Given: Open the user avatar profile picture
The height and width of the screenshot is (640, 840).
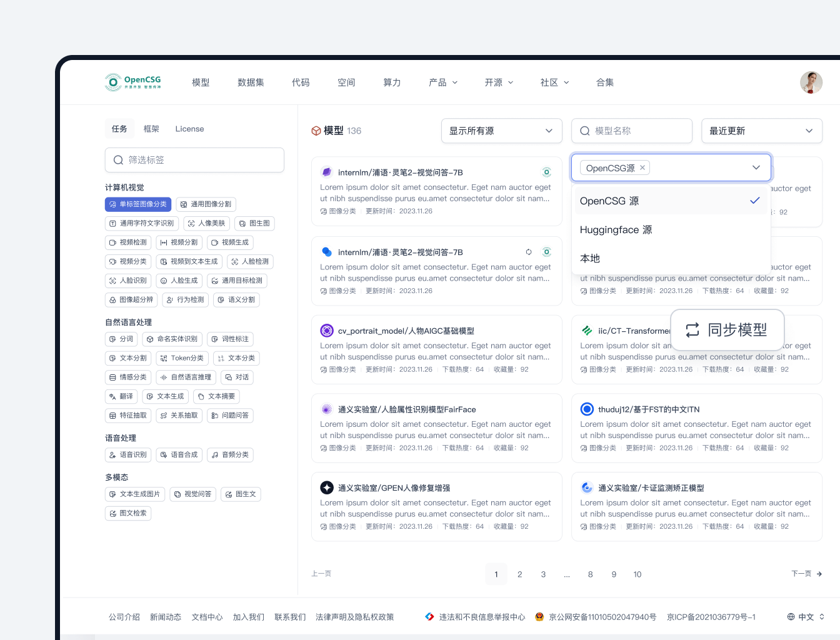Looking at the screenshot, I should point(811,82).
